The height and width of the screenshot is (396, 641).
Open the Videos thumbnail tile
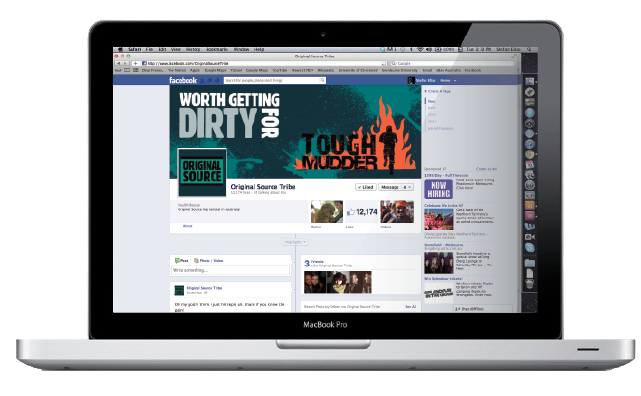397,211
